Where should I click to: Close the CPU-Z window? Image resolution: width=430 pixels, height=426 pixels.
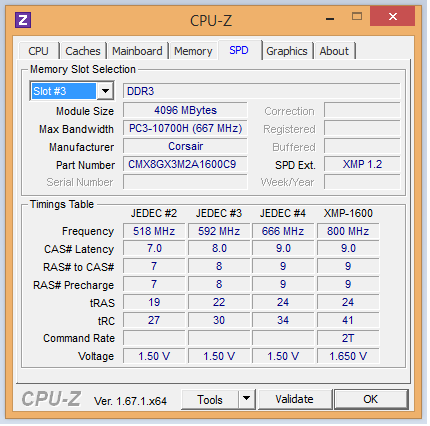coord(393,16)
